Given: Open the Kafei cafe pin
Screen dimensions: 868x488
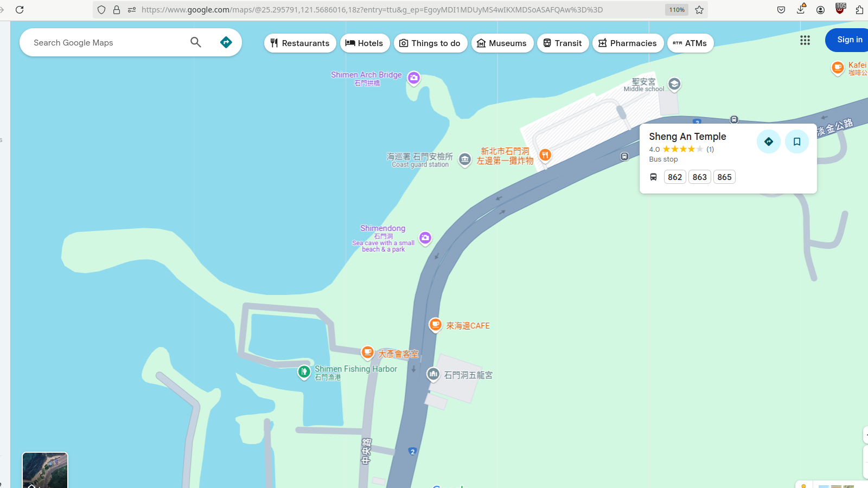Looking at the screenshot, I should 838,68.
